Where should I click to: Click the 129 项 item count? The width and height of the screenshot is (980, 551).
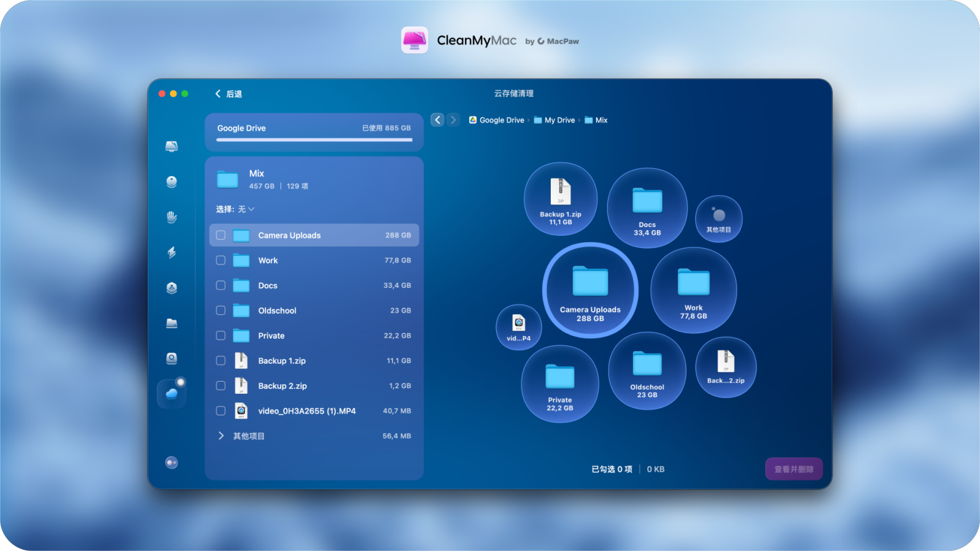pyautogui.click(x=297, y=186)
